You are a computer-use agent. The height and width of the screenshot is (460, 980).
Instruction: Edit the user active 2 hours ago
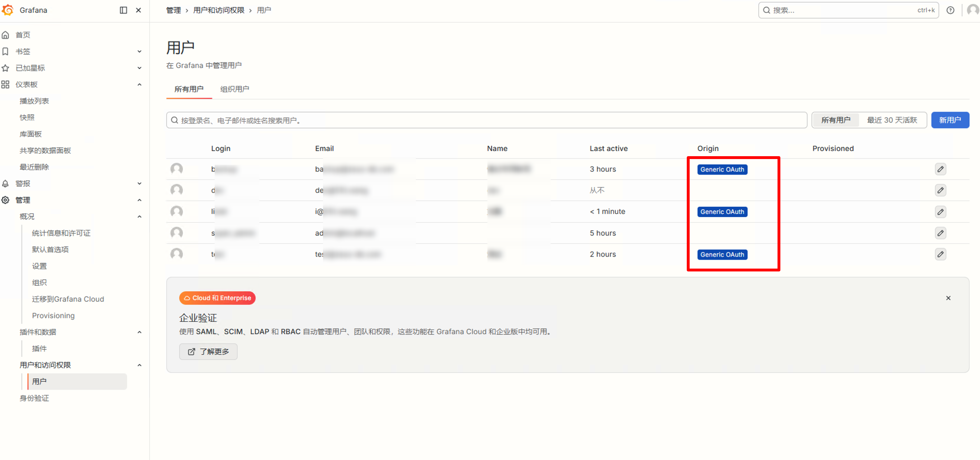point(940,254)
